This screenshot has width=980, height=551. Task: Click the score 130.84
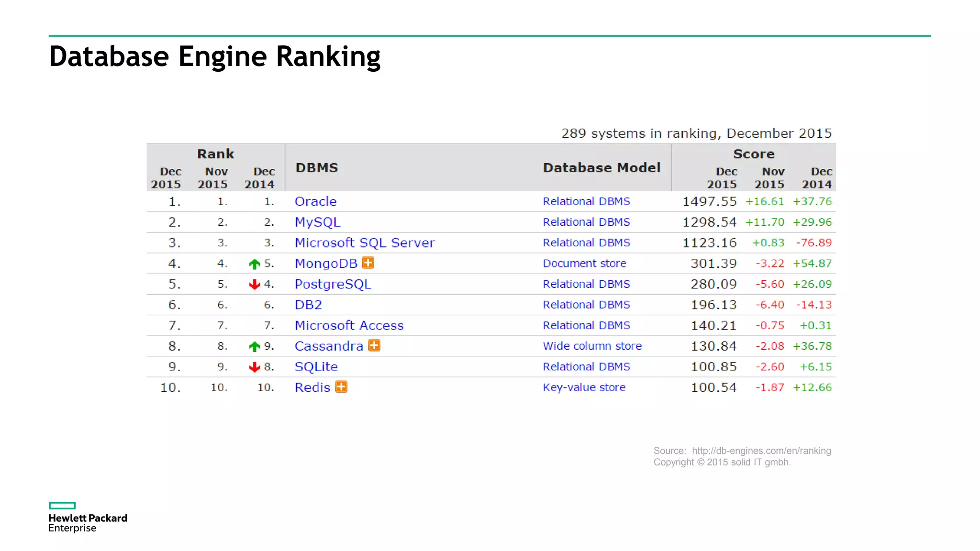(x=713, y=346)
